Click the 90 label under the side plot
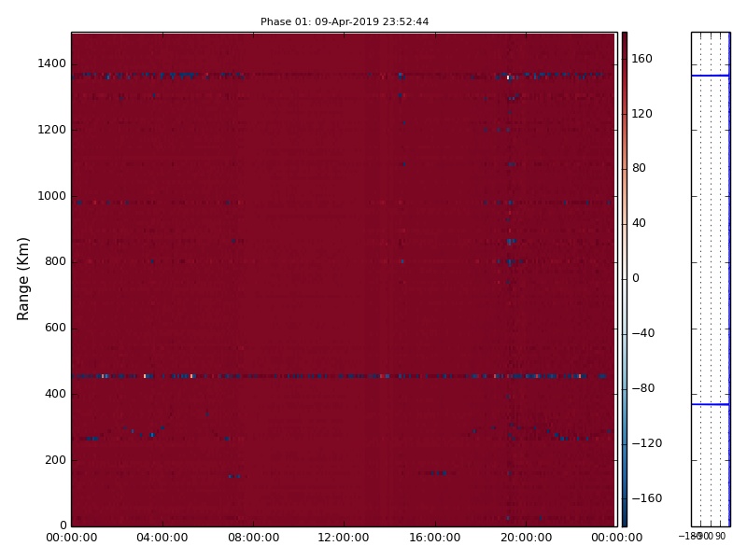Viewport: 747px width, 560px height. coord(720,536)
